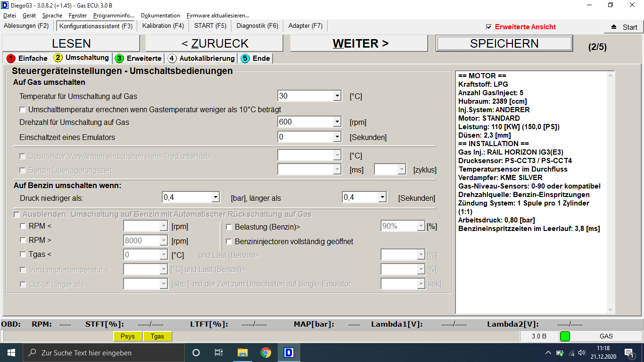The image size is (644, 362).
Task: Click the yellow Psys indicator
Action: click(x=128, y=336)
